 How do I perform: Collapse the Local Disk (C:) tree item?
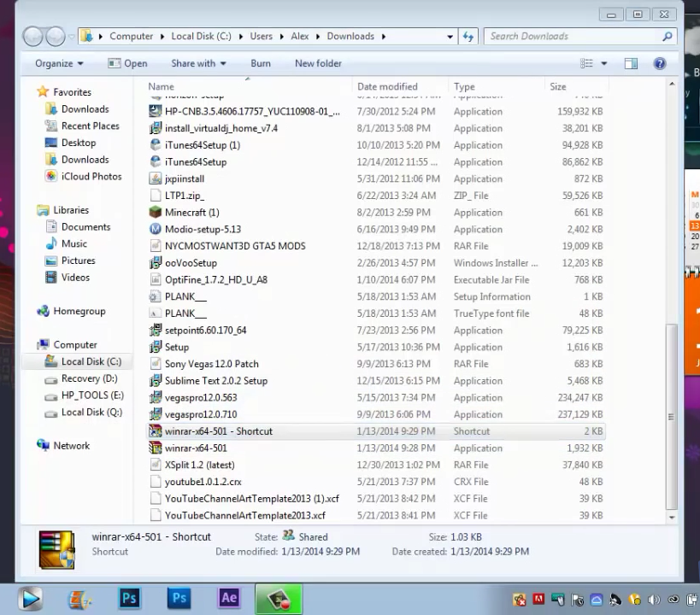point(32,361)
